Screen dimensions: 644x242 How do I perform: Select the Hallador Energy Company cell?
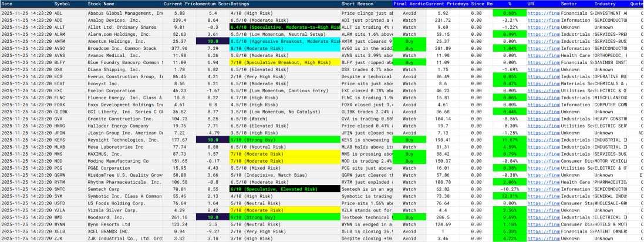point(124,126)
